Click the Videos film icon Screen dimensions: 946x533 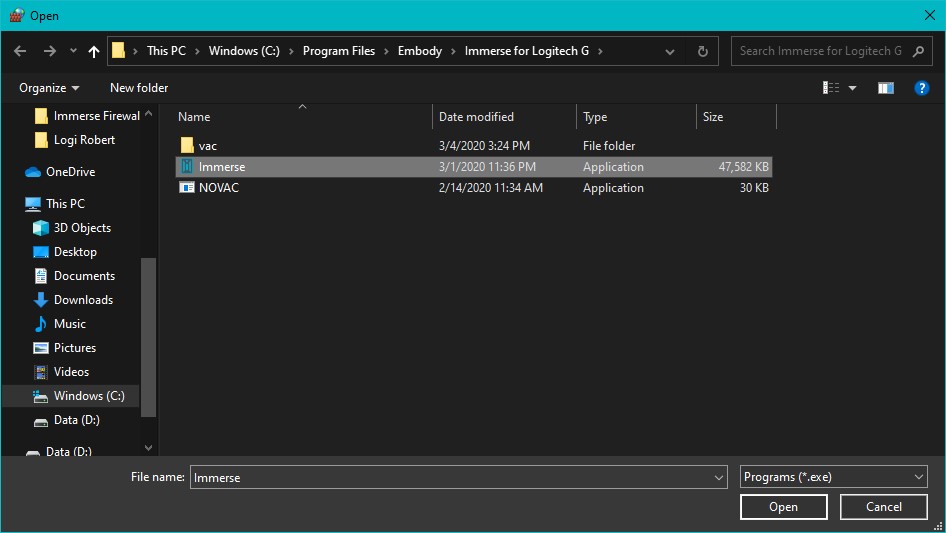click(x=40, y=372)
